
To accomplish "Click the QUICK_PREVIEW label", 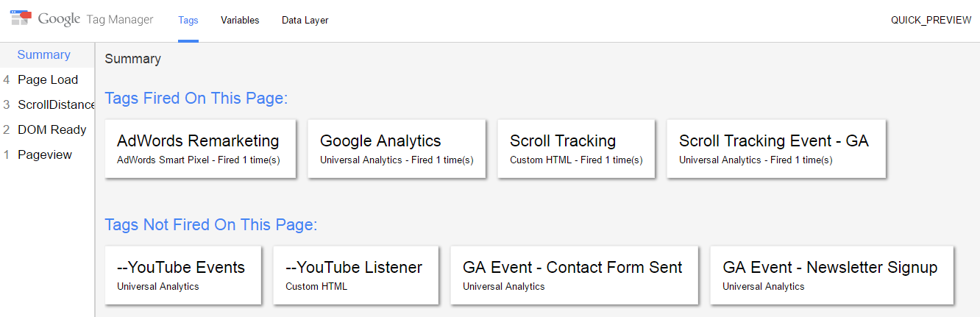I will [931, 21].
